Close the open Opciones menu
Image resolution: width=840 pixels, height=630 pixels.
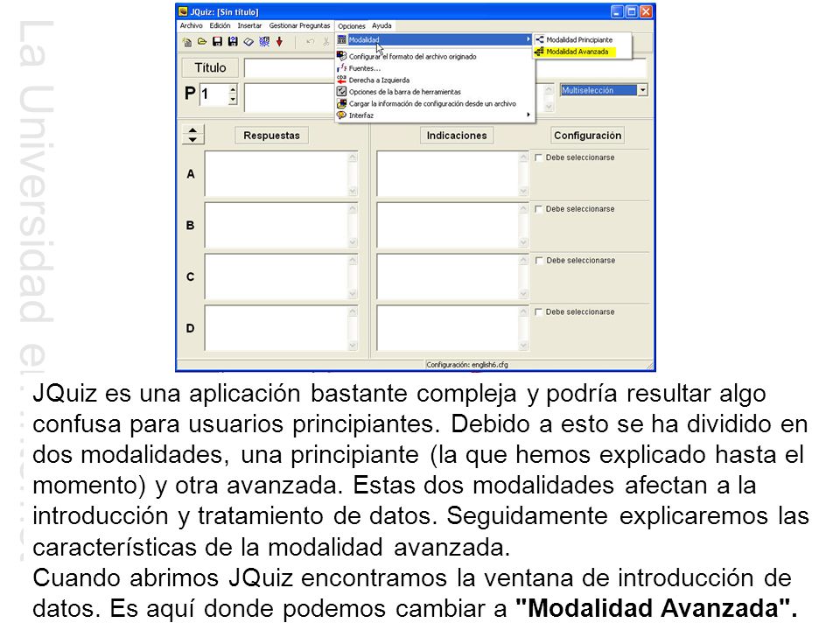coord(352,25)
